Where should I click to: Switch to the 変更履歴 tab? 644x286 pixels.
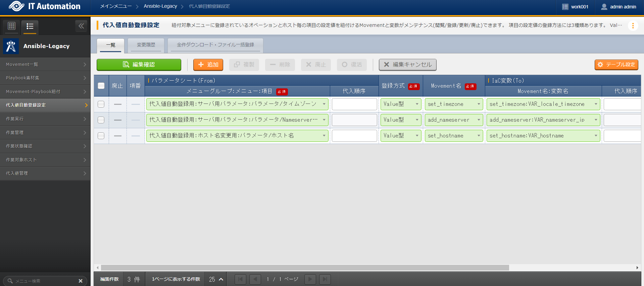146,45
